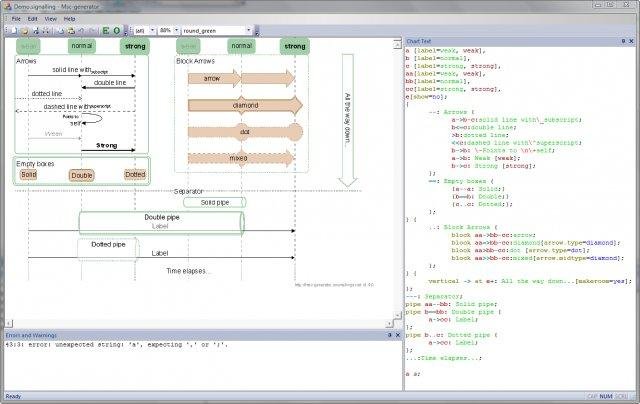Screen dimensions: 640x404
Task: Toggle the pin on the Chart Text panel
Action: [x=623, y=41]
